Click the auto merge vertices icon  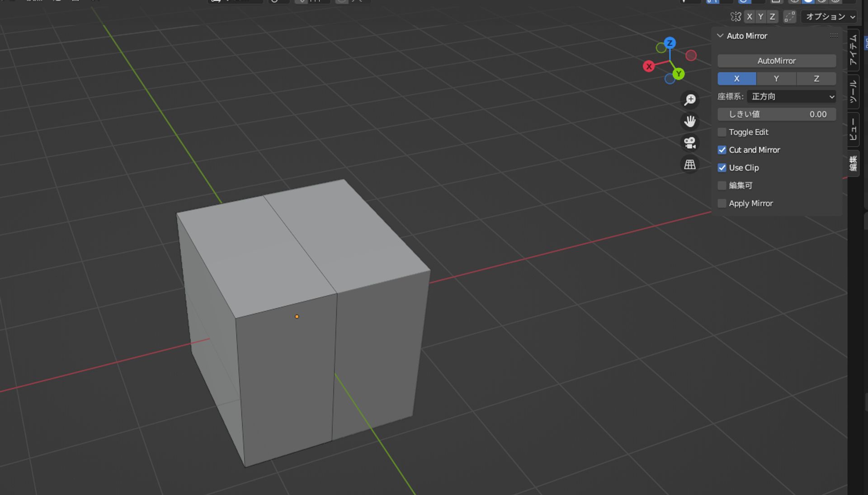pos(789,17)
